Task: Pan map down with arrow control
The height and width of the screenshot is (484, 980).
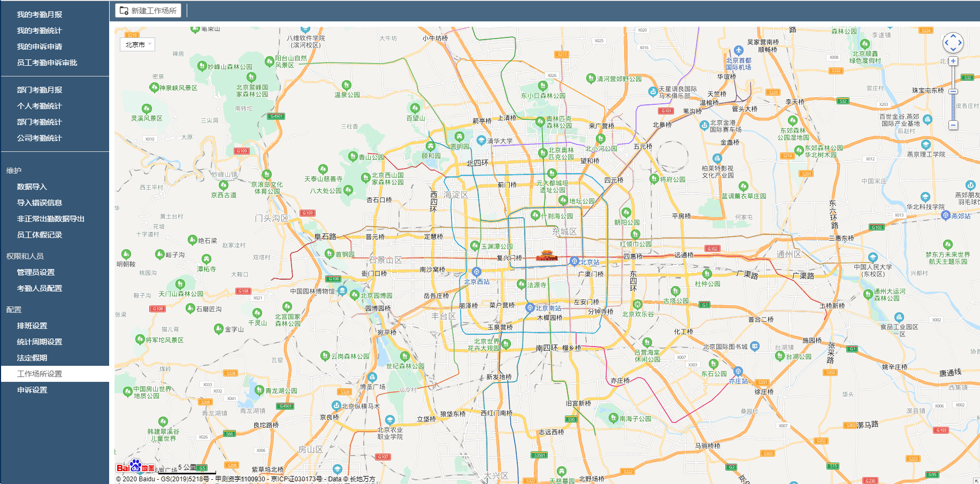Action: [x=953, y=50]
